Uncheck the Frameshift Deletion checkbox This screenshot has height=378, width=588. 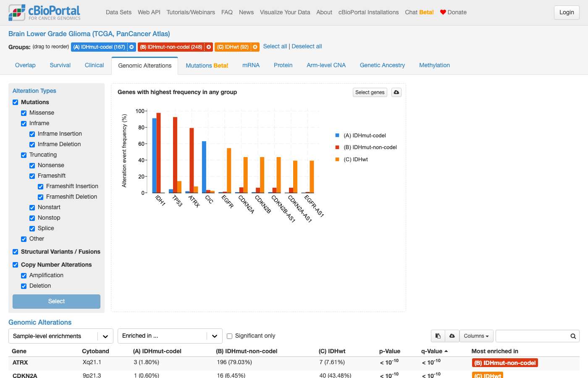click(x=41, y=197)
